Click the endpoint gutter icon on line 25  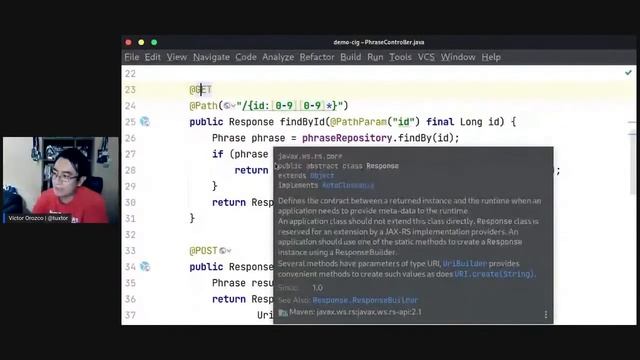click(x=145, y=122)
